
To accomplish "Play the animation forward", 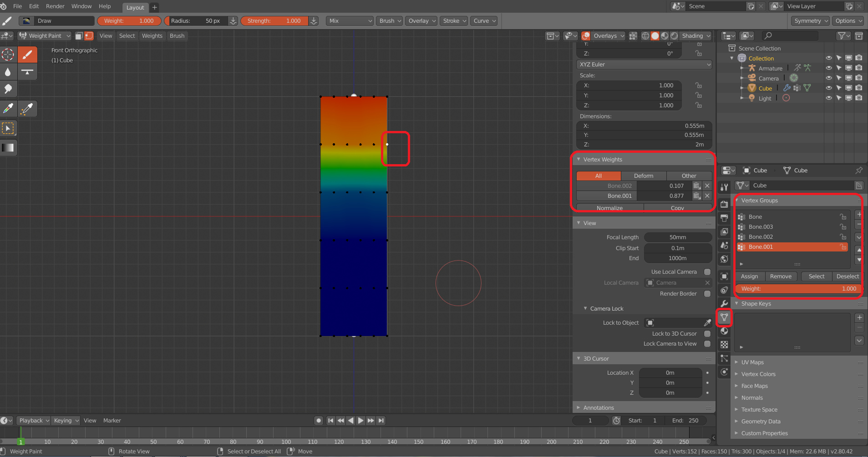I will [x=361, y=421].
